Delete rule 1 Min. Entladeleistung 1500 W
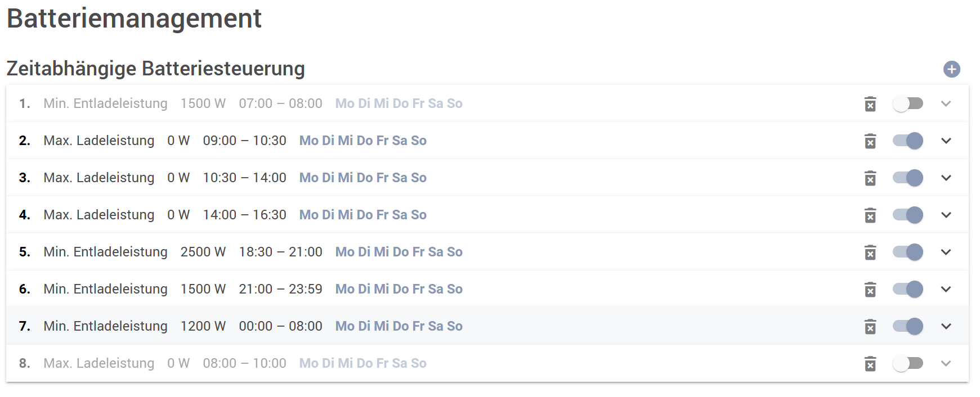 (x=870, y=104)
